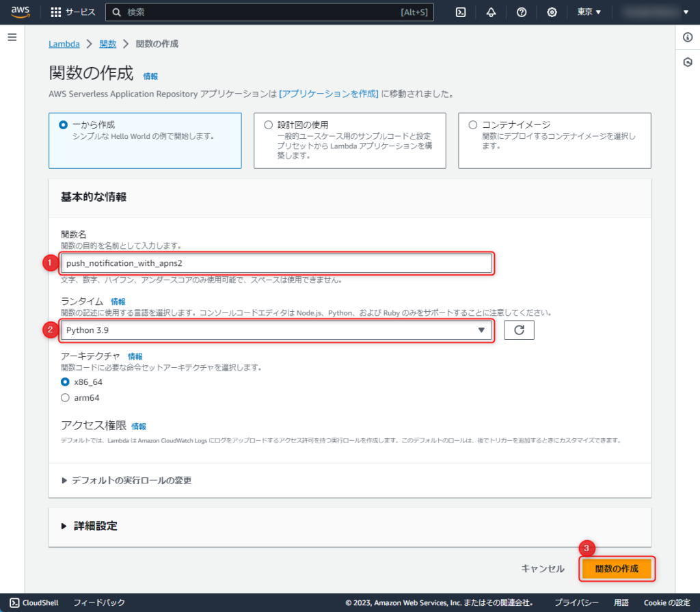Click the 関数名 input field

(x=276, y=263)
